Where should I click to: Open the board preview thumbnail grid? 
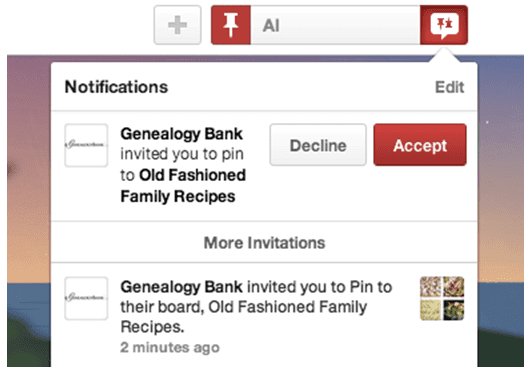[442, 298]
